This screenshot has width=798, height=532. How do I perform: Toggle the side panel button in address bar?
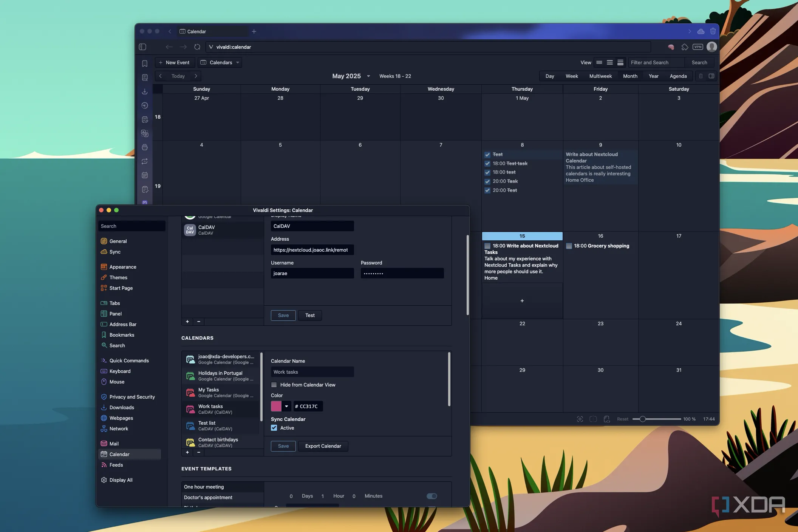[x=142, y=47]
